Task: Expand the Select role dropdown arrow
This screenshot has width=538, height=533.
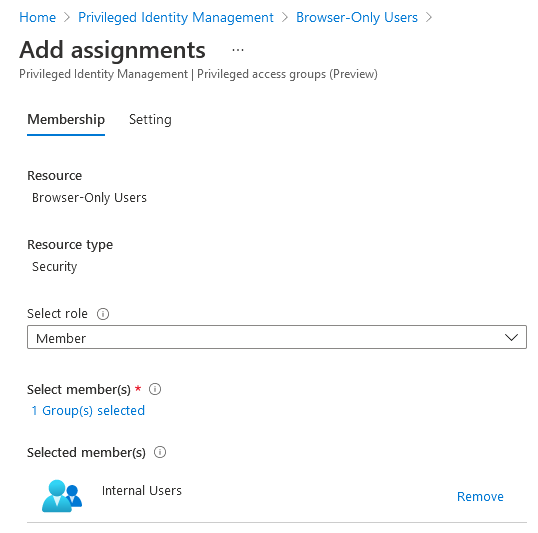Action: (x=511, y=337)
